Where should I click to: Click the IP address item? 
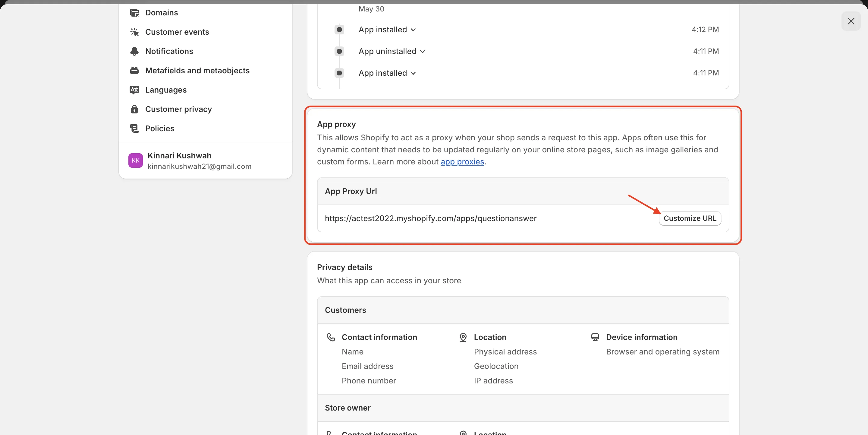pyautogui.click(x=493, y=381)
